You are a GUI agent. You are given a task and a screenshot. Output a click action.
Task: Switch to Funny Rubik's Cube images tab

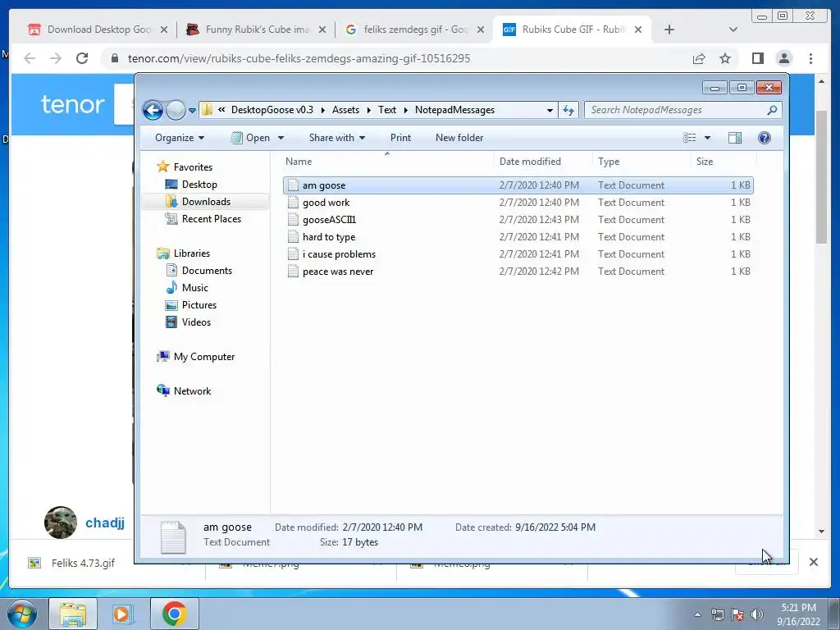pos(256,30)
